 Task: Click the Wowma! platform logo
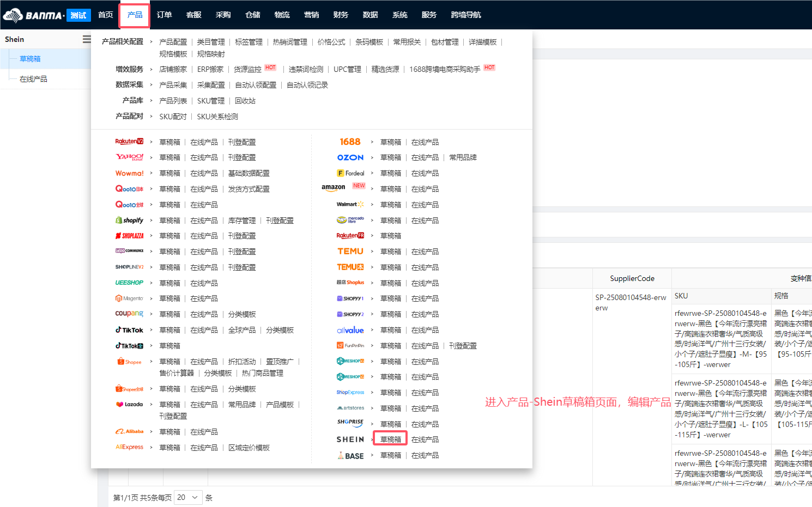click(129, 173)
